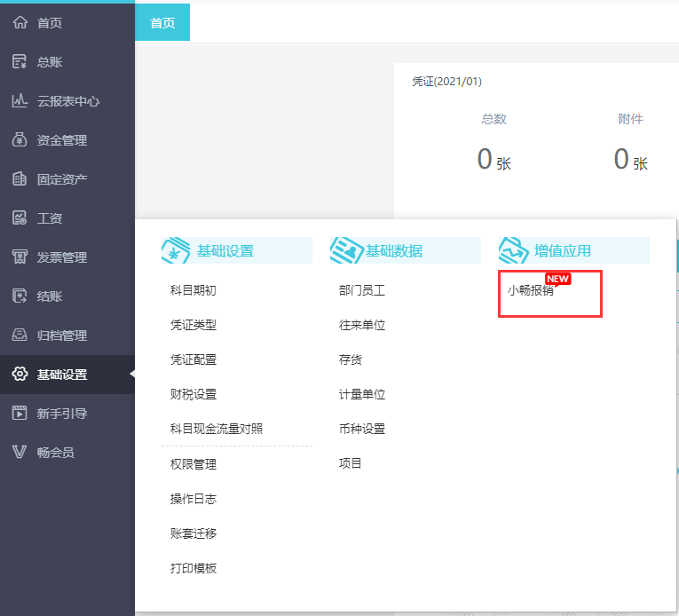This screenshot has width=679, height=616.
Task: Click the General Ledger (总账) sidebar icon
Action: (20, 62)
